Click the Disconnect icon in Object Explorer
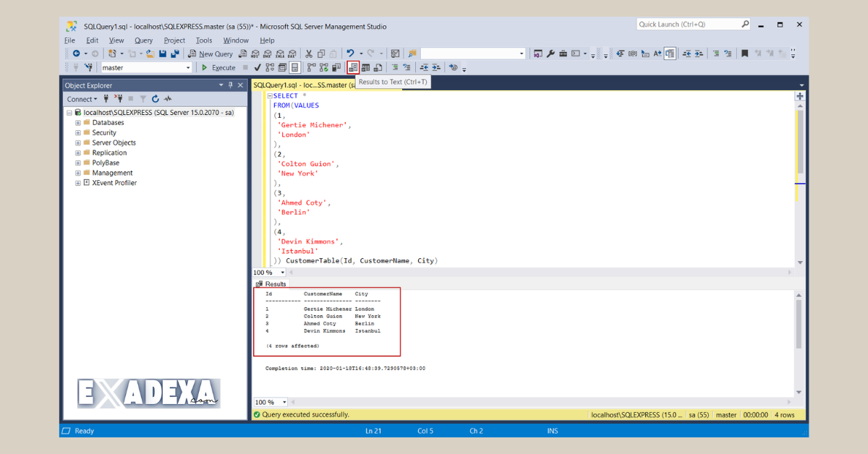Viewport: 868px width, 454px height. [x=119, y=98]
